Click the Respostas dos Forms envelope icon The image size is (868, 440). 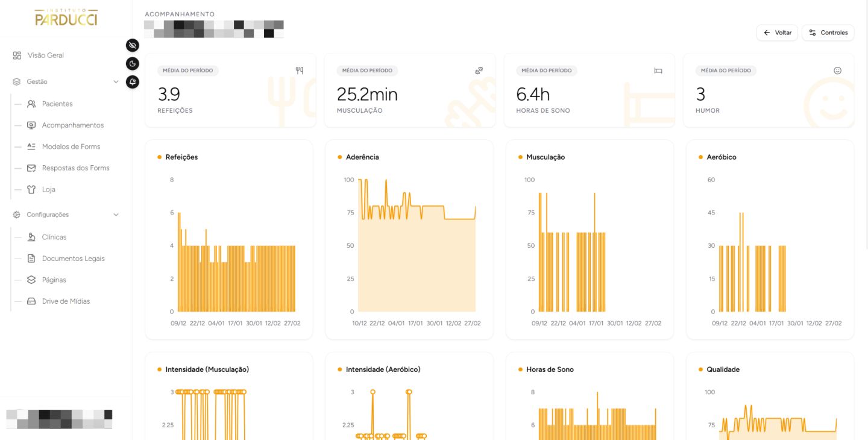[x=31, y=168]
